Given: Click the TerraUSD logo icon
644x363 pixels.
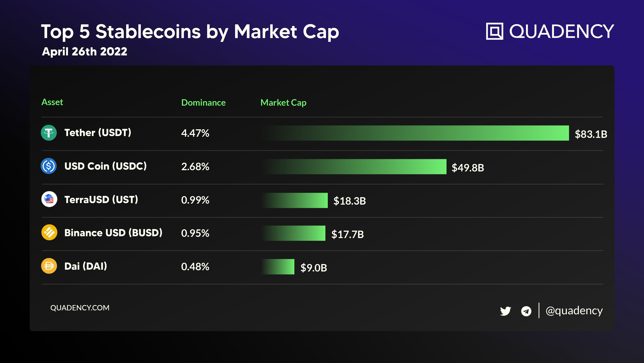Looking at the screenshot, I should point(49,199).
